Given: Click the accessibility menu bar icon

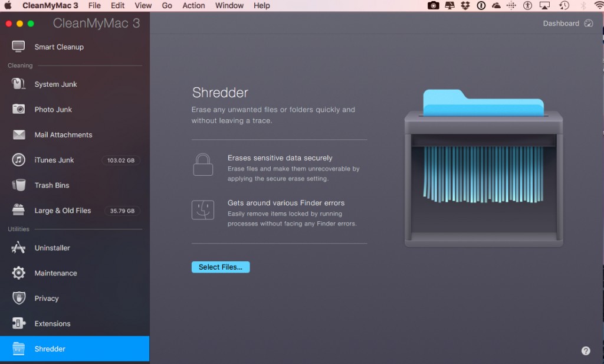Looking at the screenshot, I should [527, 5].
